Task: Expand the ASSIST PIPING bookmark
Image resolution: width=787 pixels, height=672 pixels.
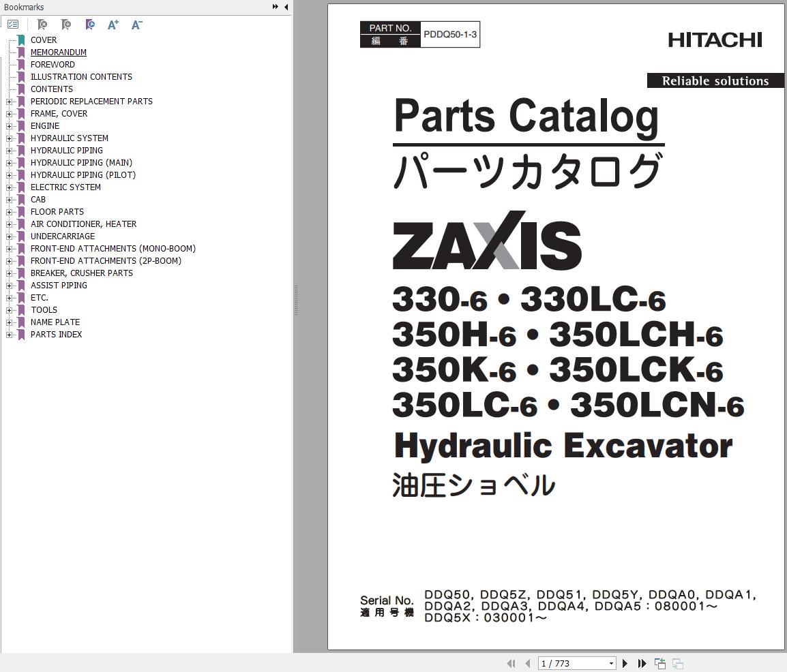Action: (x=9, y=286)
